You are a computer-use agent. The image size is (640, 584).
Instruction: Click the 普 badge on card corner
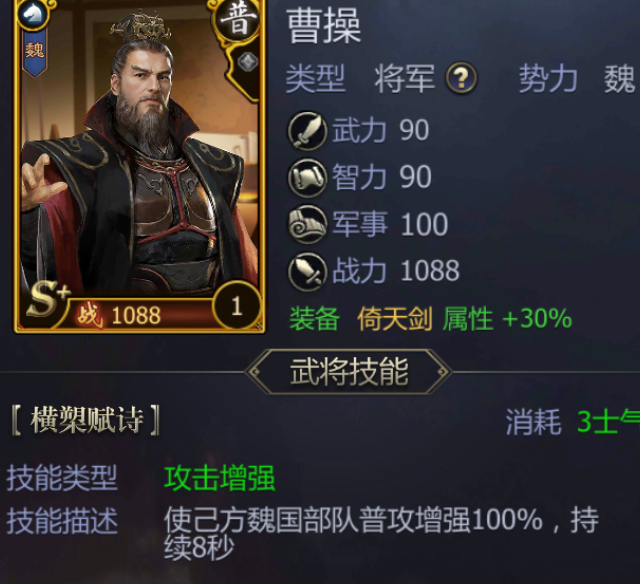point(238,19)
